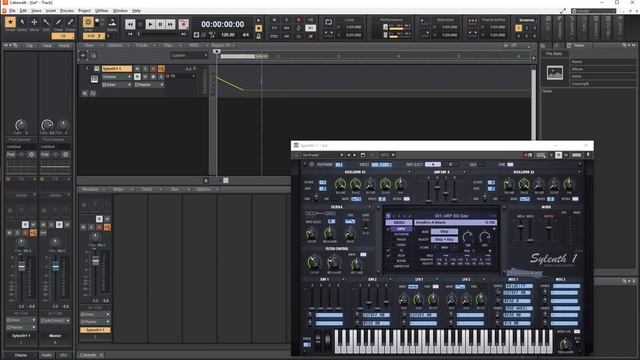Choose the Select tool in toolbar
The width and height of the screenshot is (640, 360).
coord(22,22)
